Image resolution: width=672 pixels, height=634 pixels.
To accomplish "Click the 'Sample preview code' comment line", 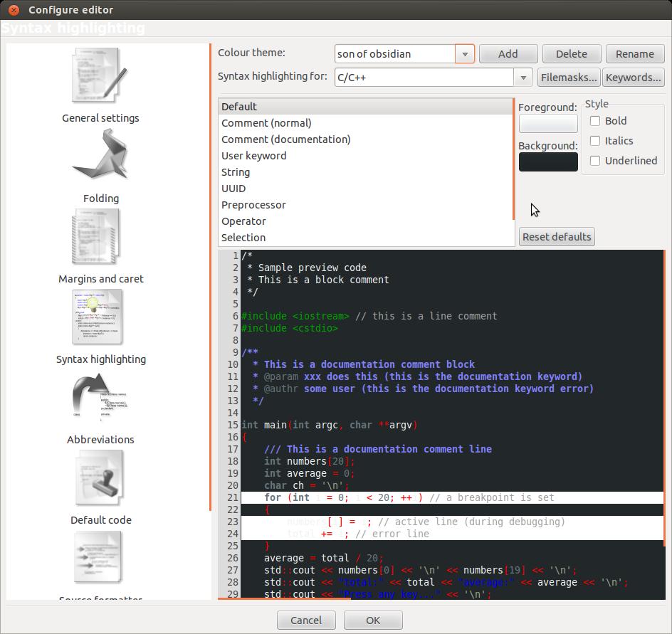I will pyautogui.click(x=312, y=268).
